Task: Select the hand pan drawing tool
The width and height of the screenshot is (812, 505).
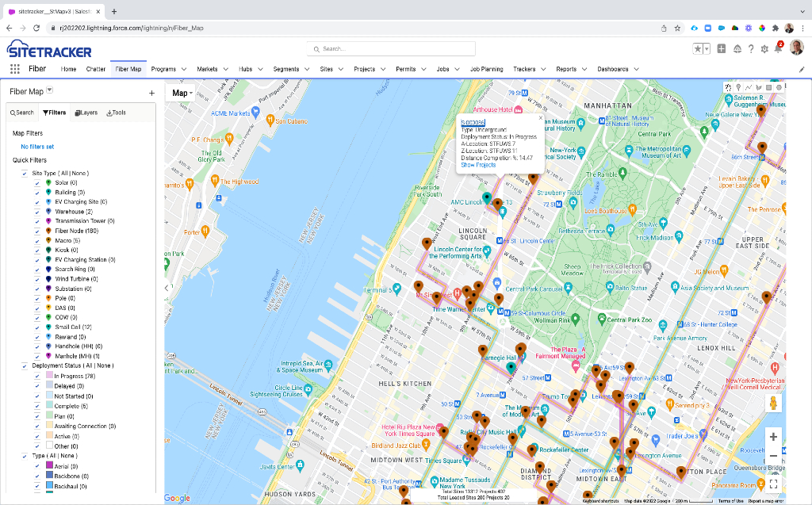Action: pos(729,87)
